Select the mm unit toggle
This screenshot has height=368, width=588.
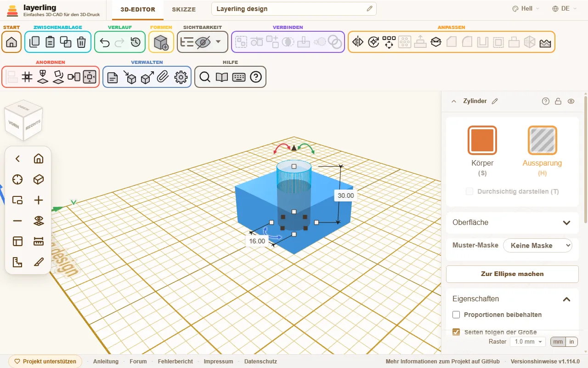click(x=558, y=342)
